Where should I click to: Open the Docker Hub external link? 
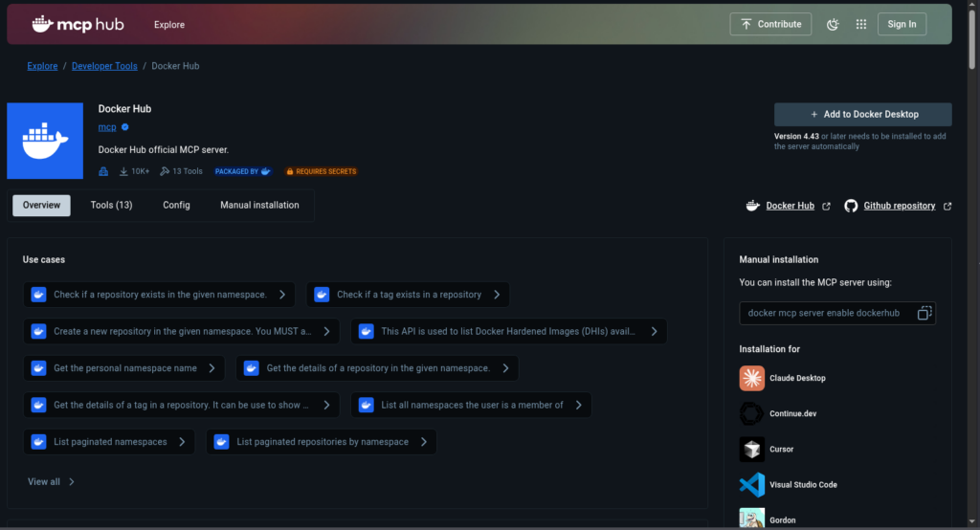790,206
